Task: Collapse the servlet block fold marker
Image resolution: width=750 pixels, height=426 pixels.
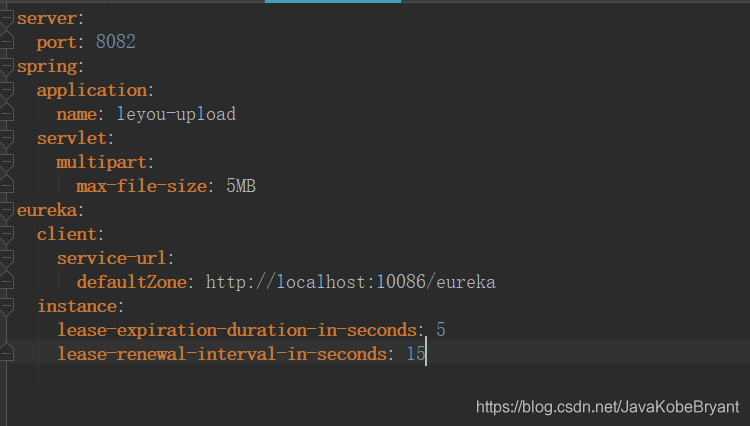Action: tap(6, 139)
